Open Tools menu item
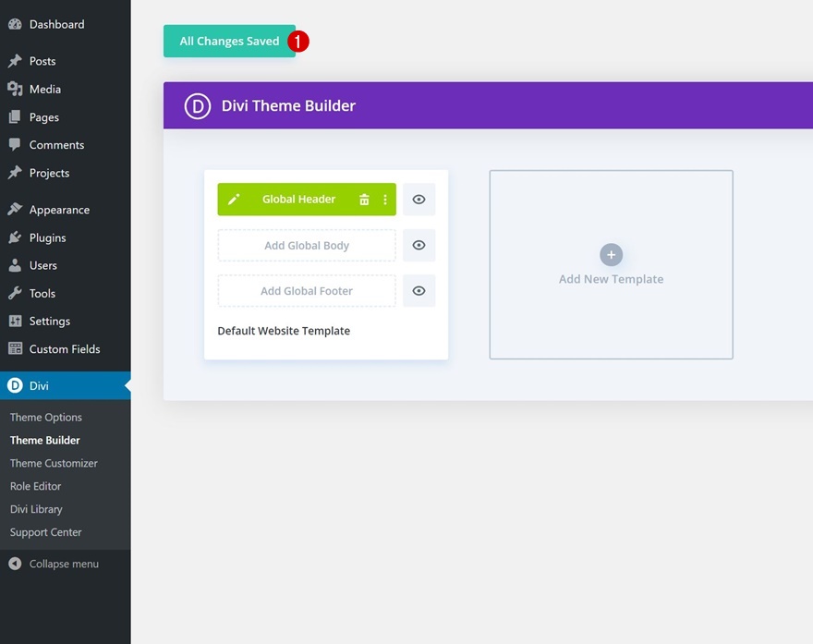 (x=66, y=293)
